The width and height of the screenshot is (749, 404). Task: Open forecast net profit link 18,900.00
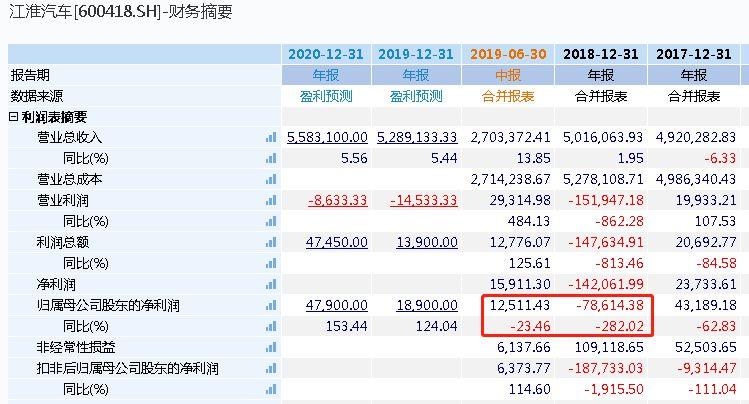click(x=427, y=306)
